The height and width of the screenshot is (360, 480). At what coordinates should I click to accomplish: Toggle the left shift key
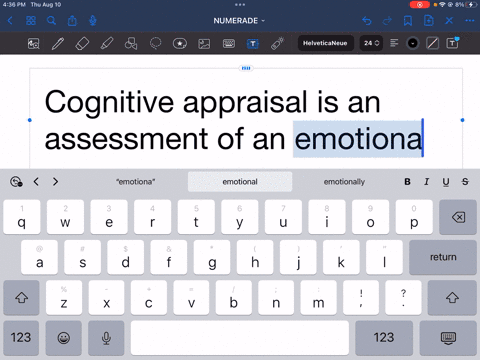tap(22, 298)
